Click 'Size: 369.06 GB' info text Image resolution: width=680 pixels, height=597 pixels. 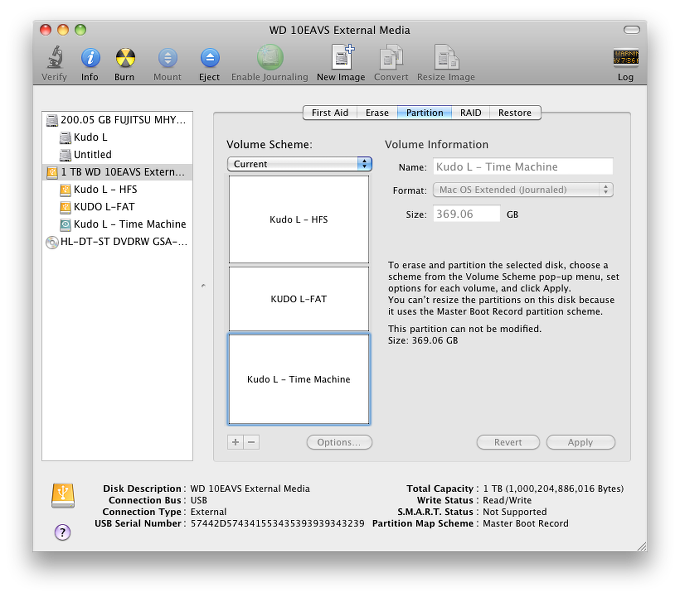tap(423, 340)
